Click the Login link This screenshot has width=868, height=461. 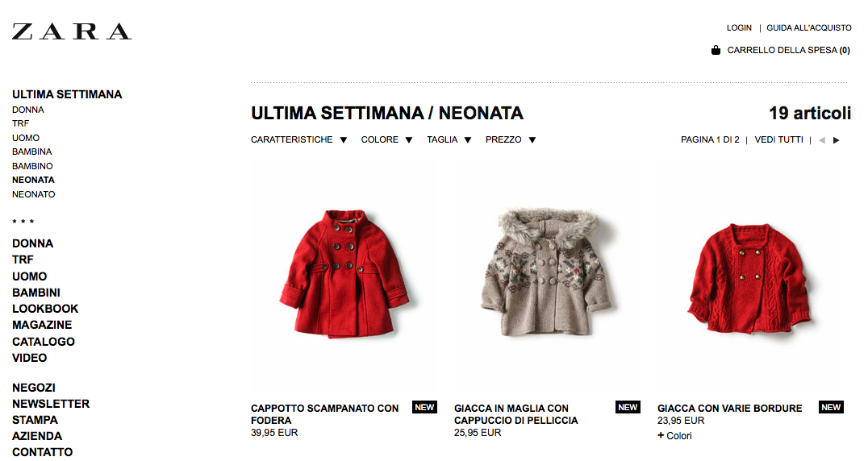tap(739, 27)
